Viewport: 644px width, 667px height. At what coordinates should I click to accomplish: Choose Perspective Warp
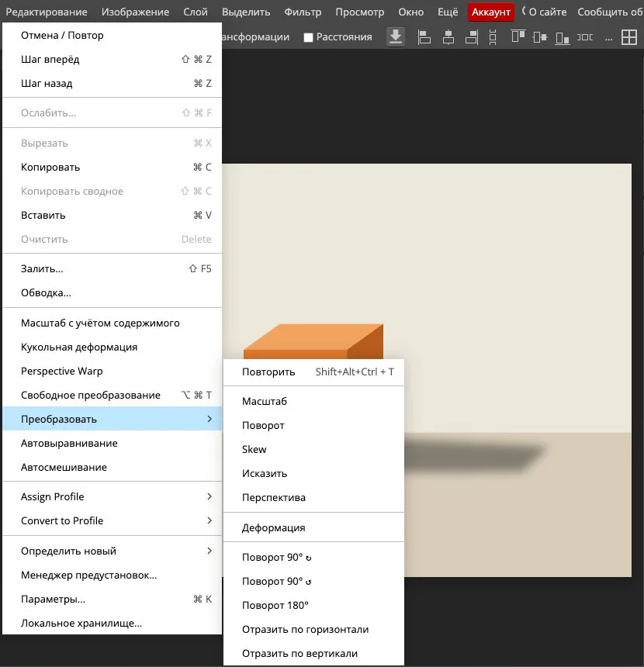click(x=113, y=371)
